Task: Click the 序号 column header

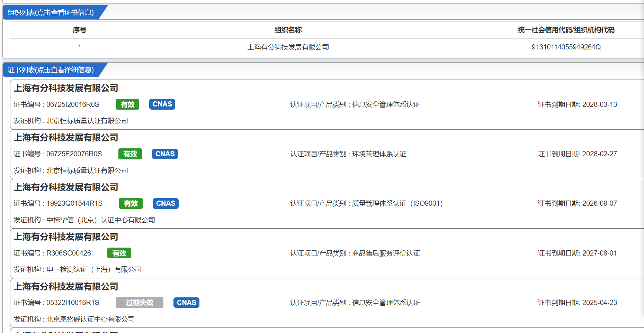Action: point(80,30)
